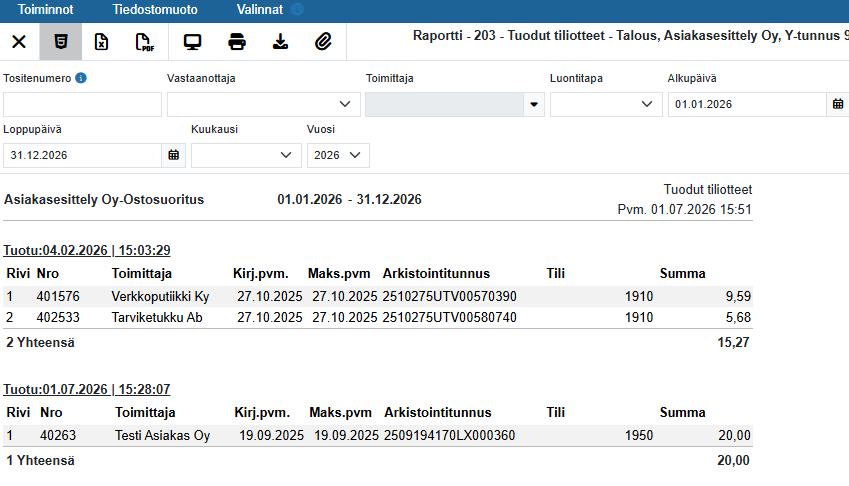Open the Toiminnot menu
The width and height of the screenshot is (849, 486).
click(45, 10)
